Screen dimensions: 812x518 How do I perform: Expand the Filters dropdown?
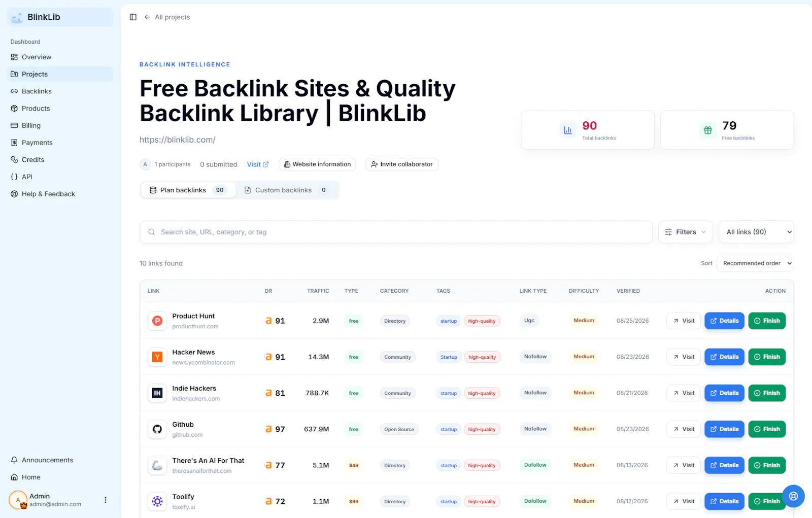coord(686,232)
